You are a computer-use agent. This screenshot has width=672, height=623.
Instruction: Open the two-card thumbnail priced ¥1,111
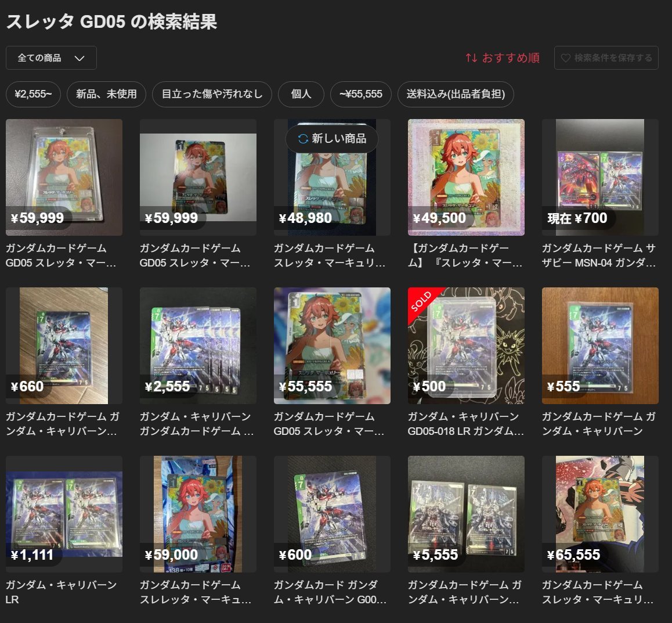coord(64,514)
